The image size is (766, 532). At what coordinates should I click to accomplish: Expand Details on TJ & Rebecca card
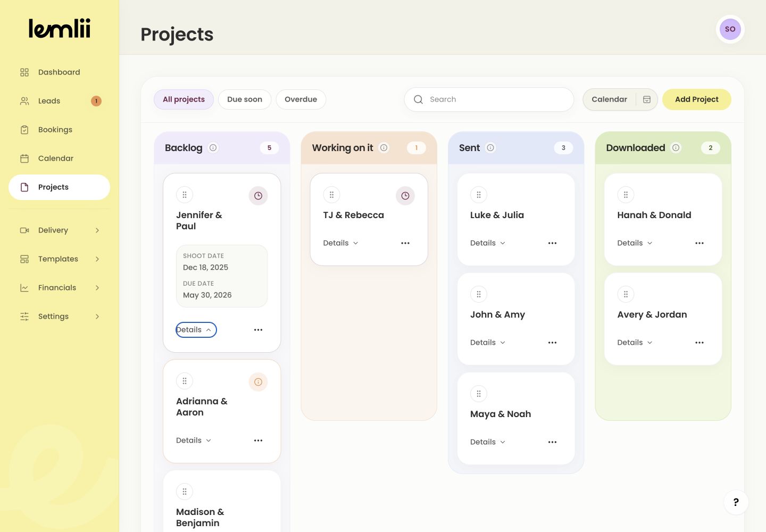(340, 243)
